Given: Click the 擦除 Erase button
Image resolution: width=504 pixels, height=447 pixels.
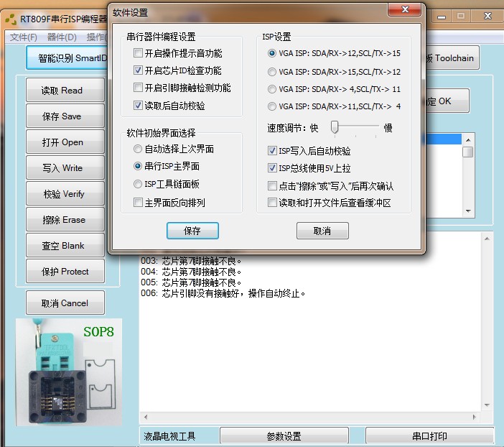Looking at the screenshot, I should [64, 220].
